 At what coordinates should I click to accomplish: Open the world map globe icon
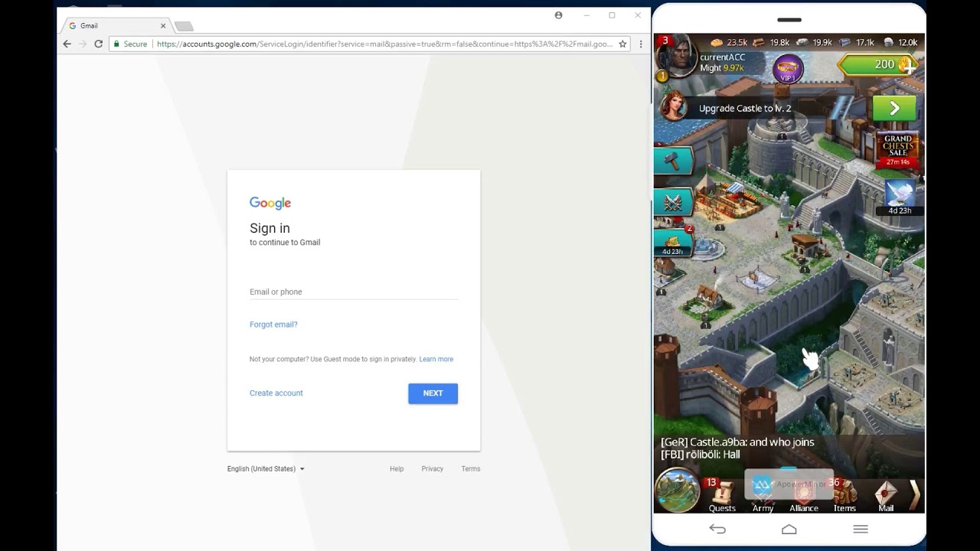[x=678, y=490]
